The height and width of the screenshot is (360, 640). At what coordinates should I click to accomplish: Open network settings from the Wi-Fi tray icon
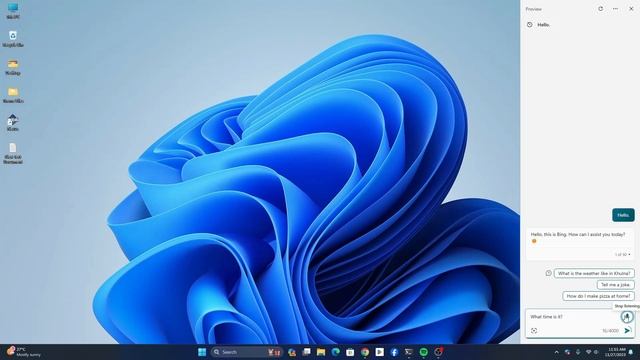coord(589,352)
